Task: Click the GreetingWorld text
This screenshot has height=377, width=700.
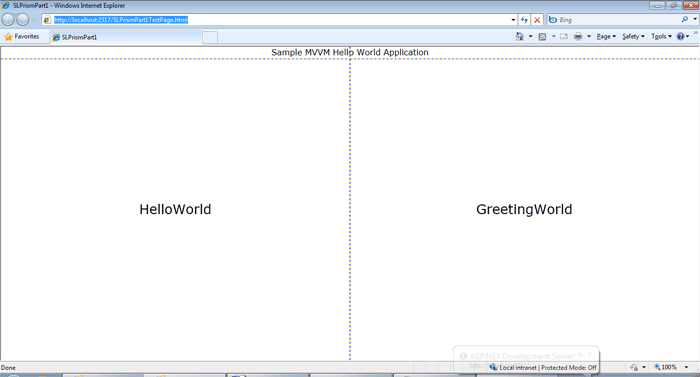Action: pyautogui.click(x=524, y=209)
